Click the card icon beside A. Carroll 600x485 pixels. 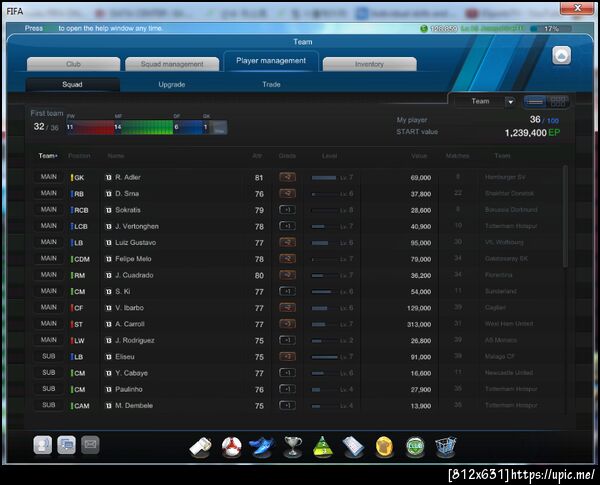tap(109, 324)
